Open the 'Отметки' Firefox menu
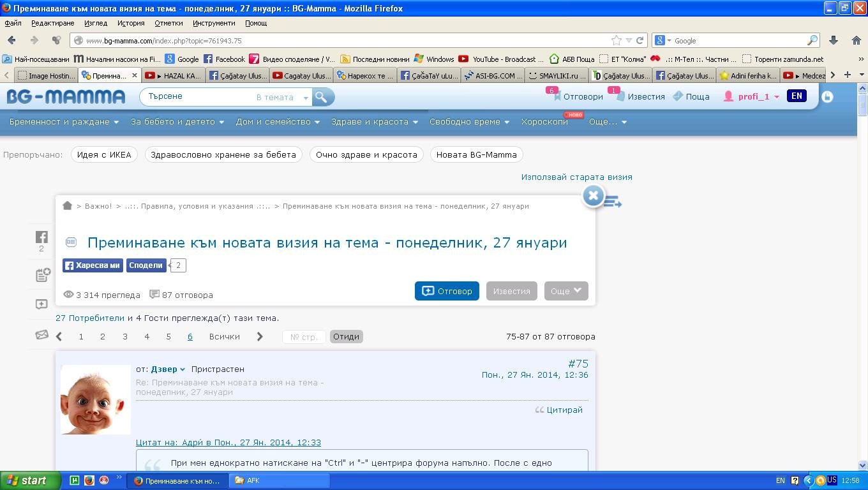Screen dimensions: 868x490 [x=168, y=23]
